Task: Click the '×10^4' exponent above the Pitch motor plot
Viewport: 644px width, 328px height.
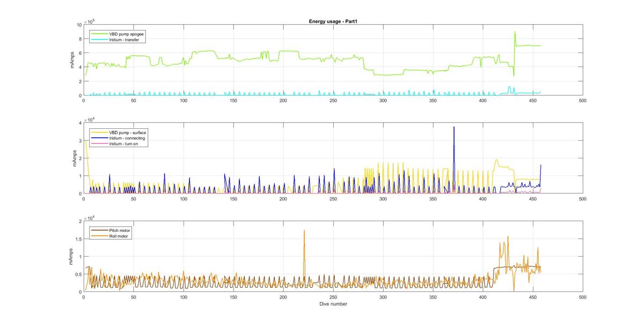Action: coord(90,218)
